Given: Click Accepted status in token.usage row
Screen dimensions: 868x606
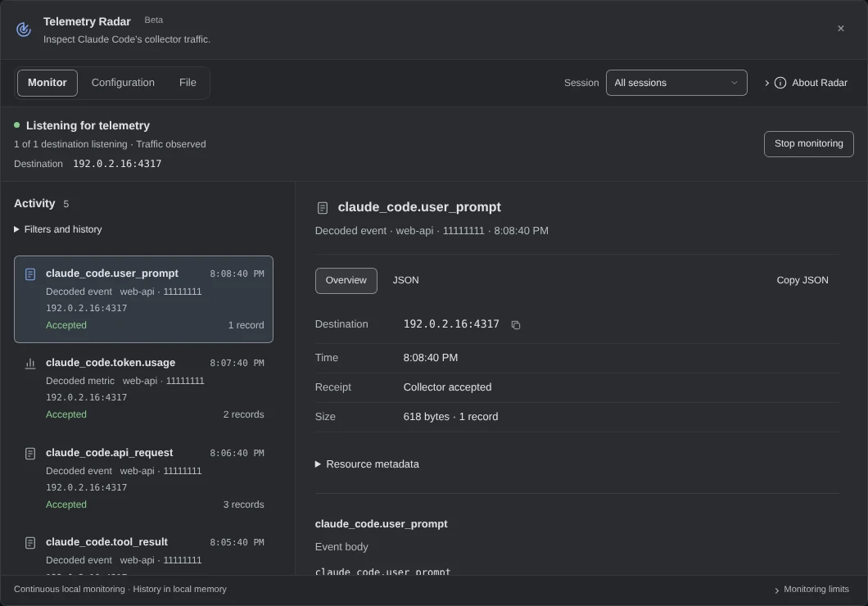Looking at the screenshot, I should coord(66,414).
